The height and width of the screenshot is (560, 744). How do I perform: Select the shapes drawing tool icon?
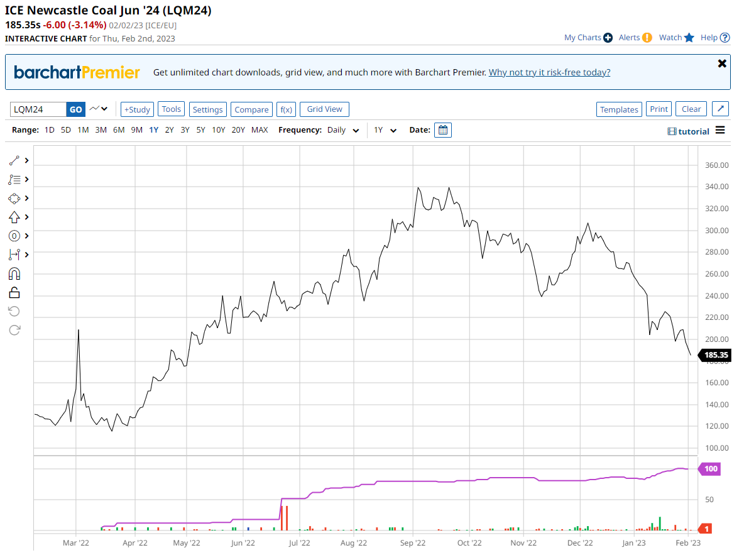(x=14, y=199)
